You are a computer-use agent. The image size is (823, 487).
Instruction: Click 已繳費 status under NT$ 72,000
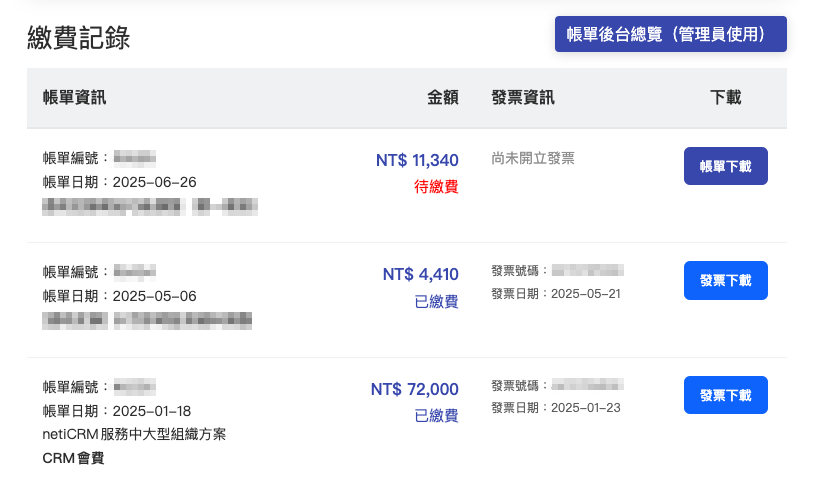(436, 416)
